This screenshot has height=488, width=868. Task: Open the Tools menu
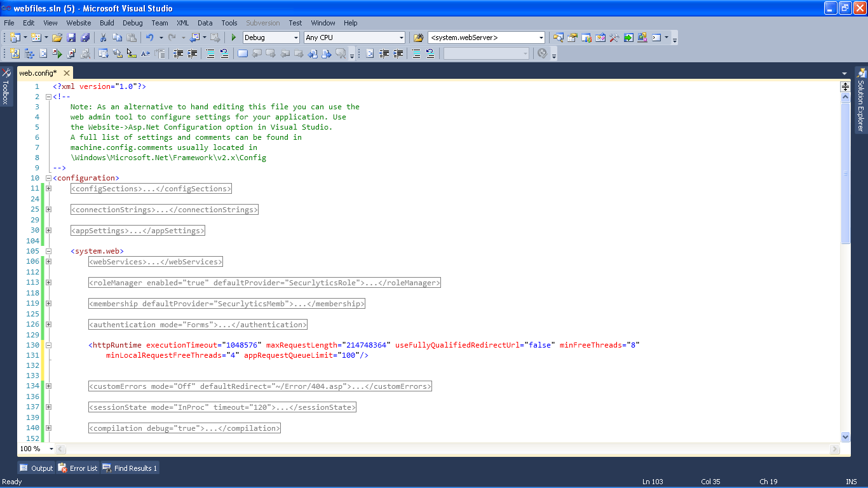pyautogui.click(x=229, y=23)
